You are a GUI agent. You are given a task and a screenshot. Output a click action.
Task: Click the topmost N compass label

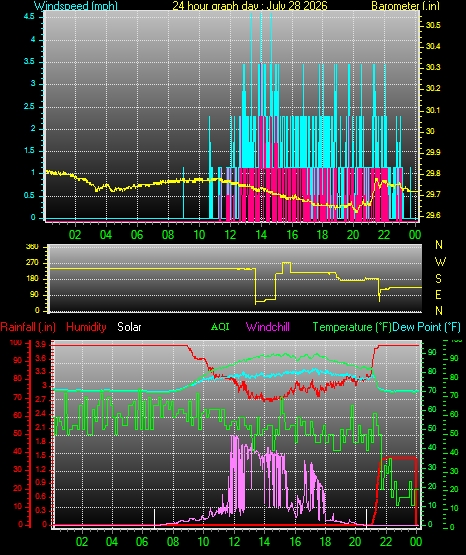pyautogui.click(x=439, y=245)
